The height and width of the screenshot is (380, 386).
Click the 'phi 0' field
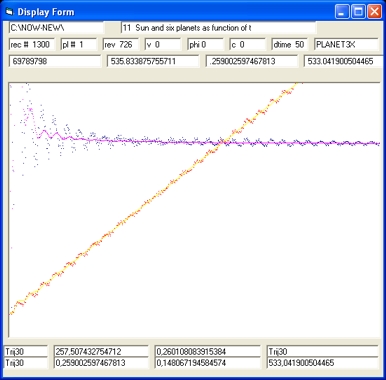pyautogui.click(x=205, y=44)
